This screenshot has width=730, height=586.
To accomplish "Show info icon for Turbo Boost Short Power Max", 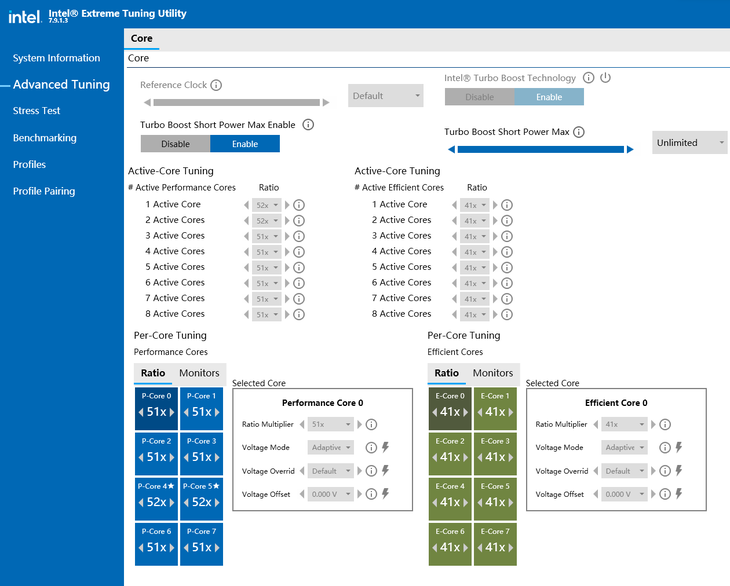I will click(x=579, y=132).
